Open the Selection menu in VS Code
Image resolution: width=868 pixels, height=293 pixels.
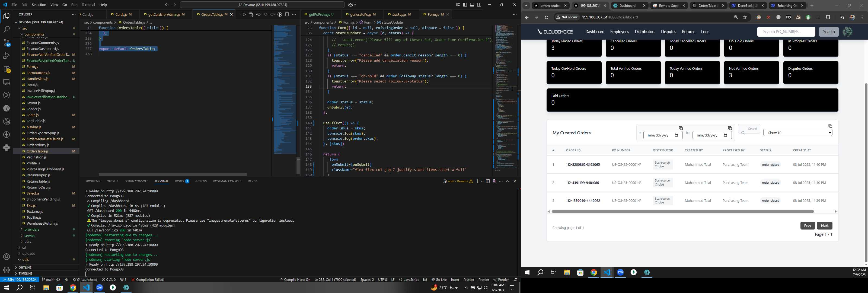coord(39,5)
